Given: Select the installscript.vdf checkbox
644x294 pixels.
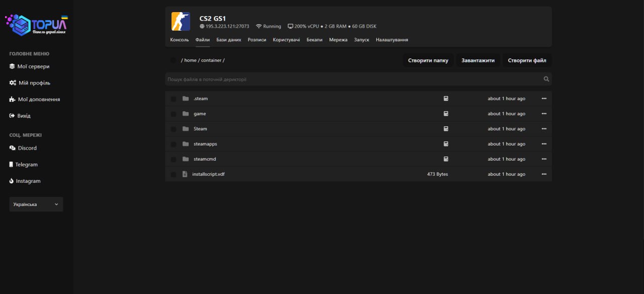Looking at the screenshot, I should click(x=174, y=174).
